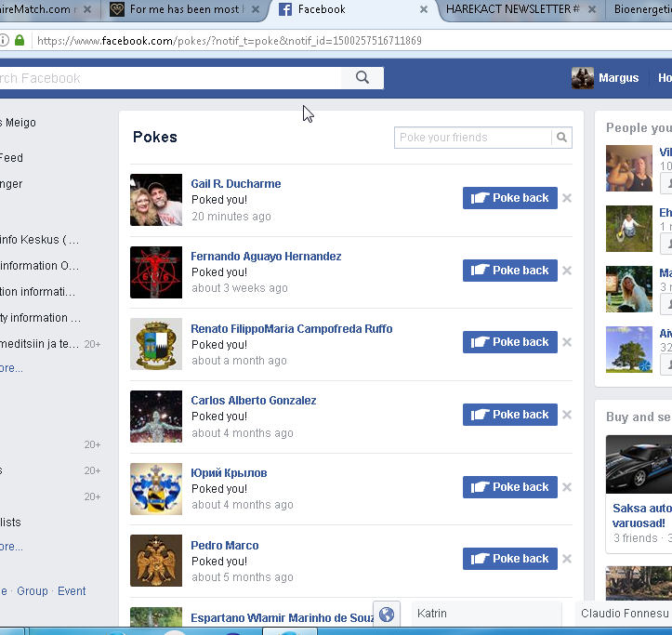
Task: Focus the Poke your friends search field
Action: [x=473, y=138]
